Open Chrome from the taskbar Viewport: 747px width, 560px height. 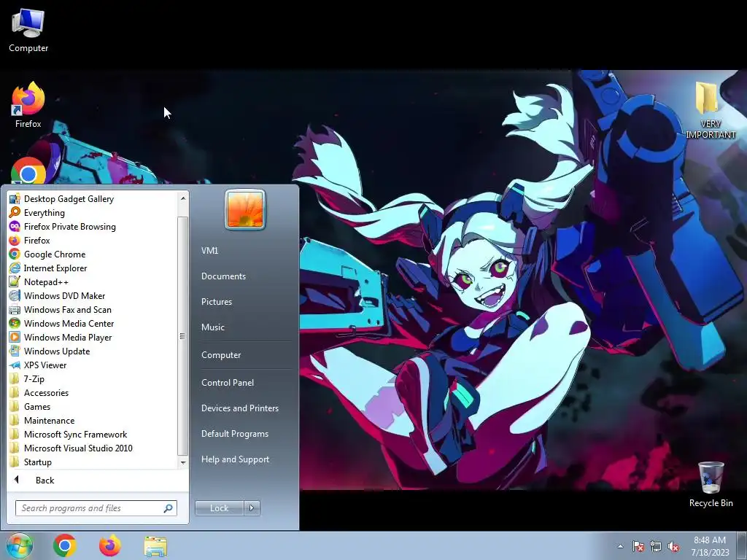coord(65,545)
